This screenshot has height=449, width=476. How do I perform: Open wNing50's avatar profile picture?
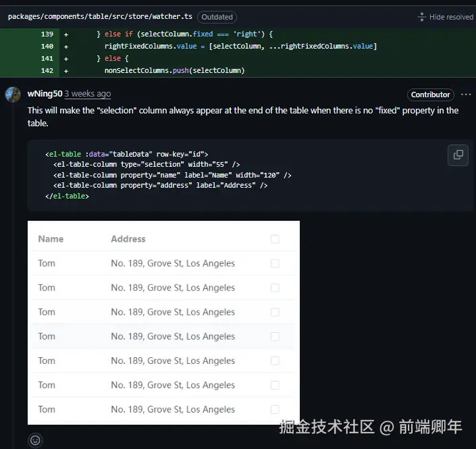click(x=13, y=95)
